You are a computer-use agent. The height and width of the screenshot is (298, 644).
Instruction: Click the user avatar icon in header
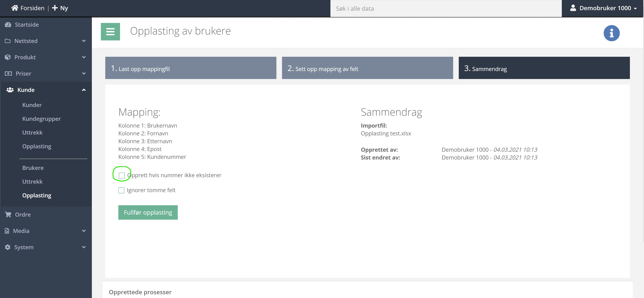tap(573, 8)
